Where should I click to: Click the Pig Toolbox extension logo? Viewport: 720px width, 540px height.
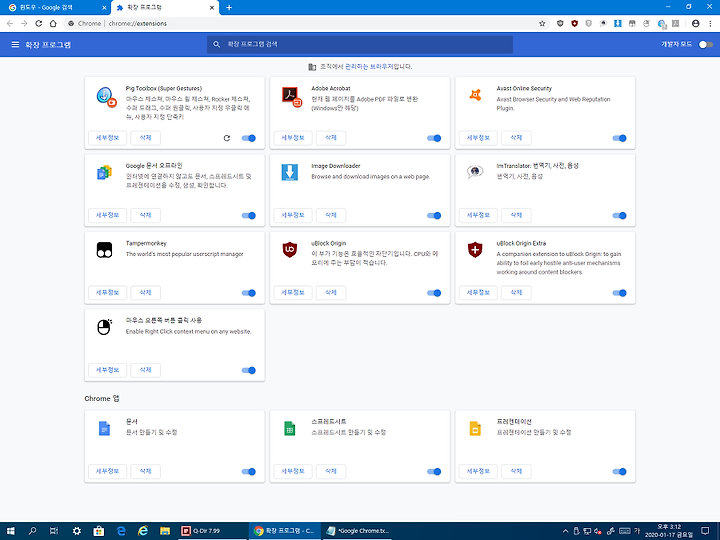[106, 97]
